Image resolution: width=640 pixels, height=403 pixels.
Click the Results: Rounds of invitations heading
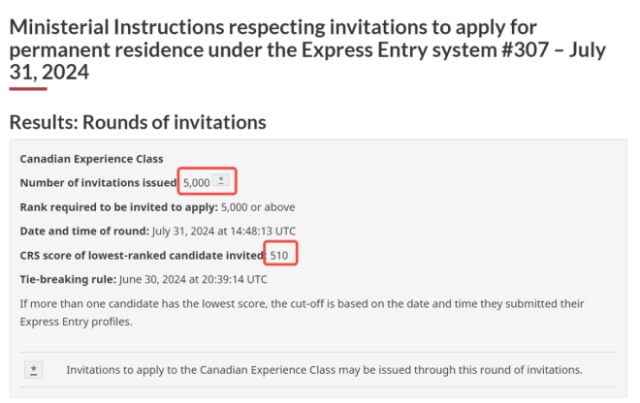[138, 122]
